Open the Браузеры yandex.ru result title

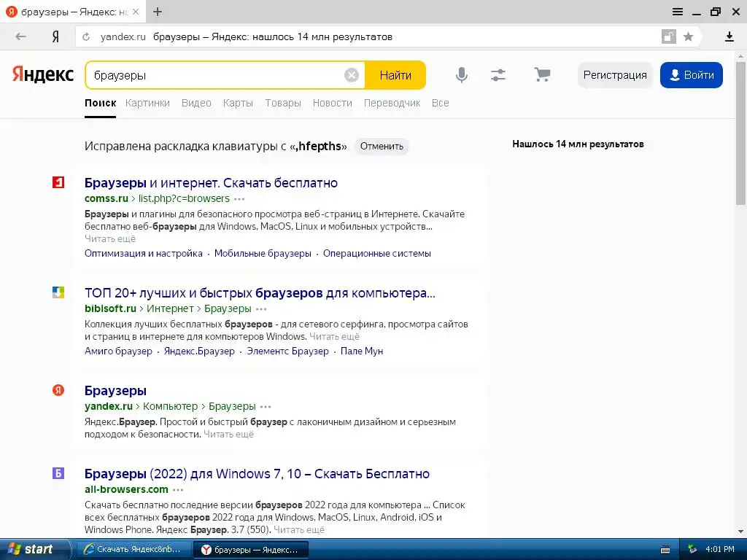115,391
